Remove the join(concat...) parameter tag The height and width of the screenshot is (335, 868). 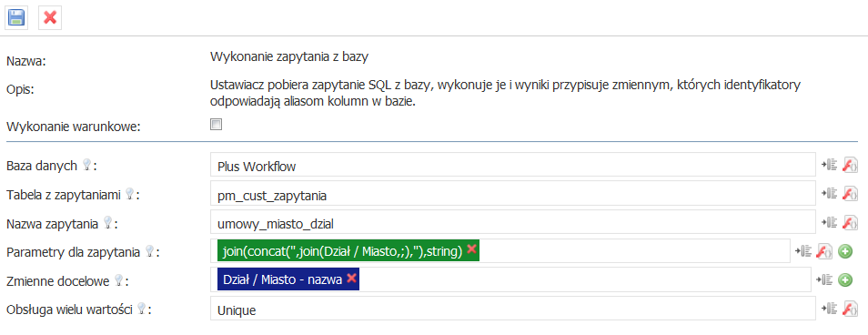471,249
